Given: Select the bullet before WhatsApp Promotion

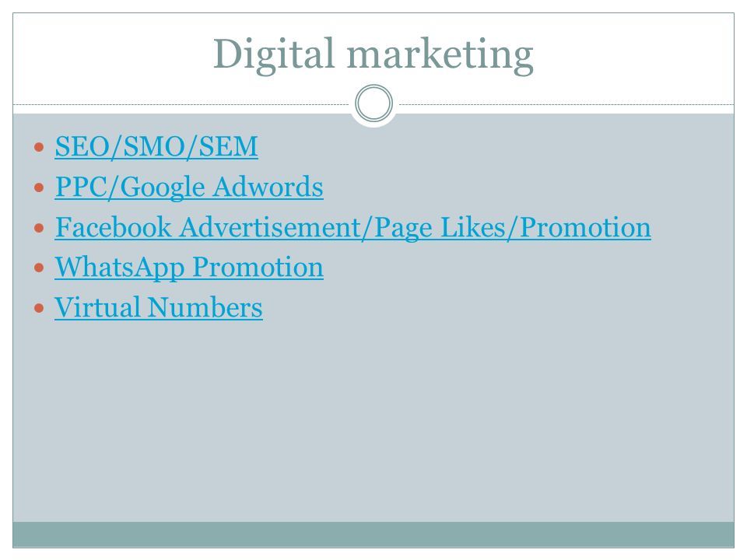Looking at the screenshot, I should pyautogui.click(x=39, y=268).
